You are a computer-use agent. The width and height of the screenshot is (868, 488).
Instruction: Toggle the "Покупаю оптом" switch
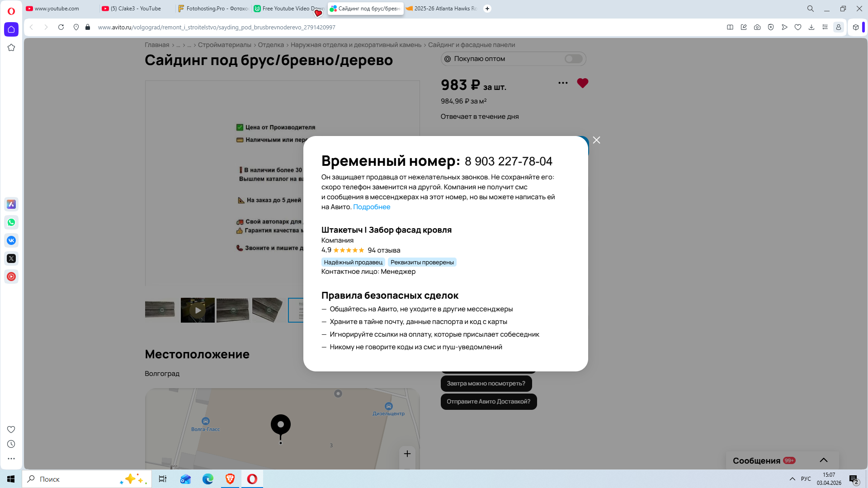tap(573, 59)
